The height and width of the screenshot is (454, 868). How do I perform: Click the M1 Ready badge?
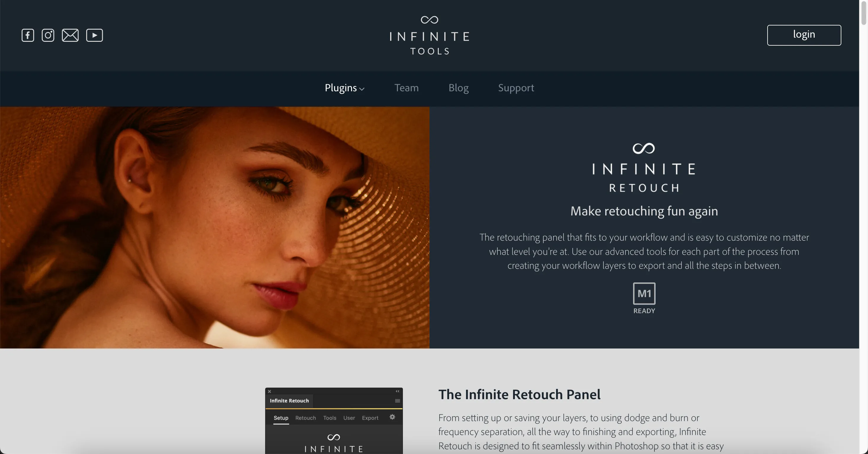(x=644, y=298)
